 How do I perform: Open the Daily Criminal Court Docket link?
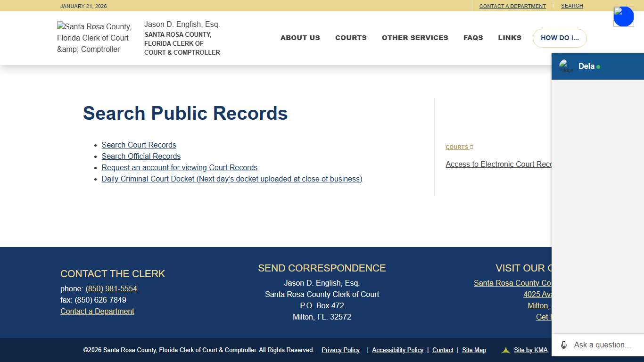pyautogui.click(x=232, y=179)
